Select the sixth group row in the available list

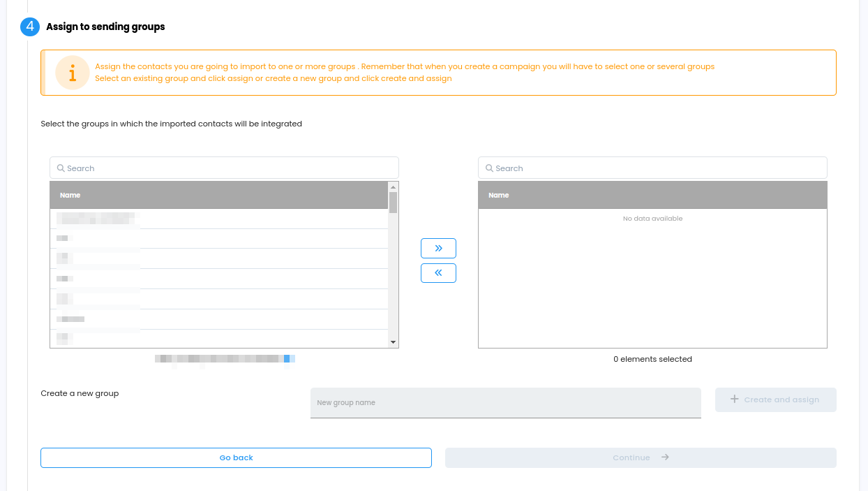tap(218, 319)
